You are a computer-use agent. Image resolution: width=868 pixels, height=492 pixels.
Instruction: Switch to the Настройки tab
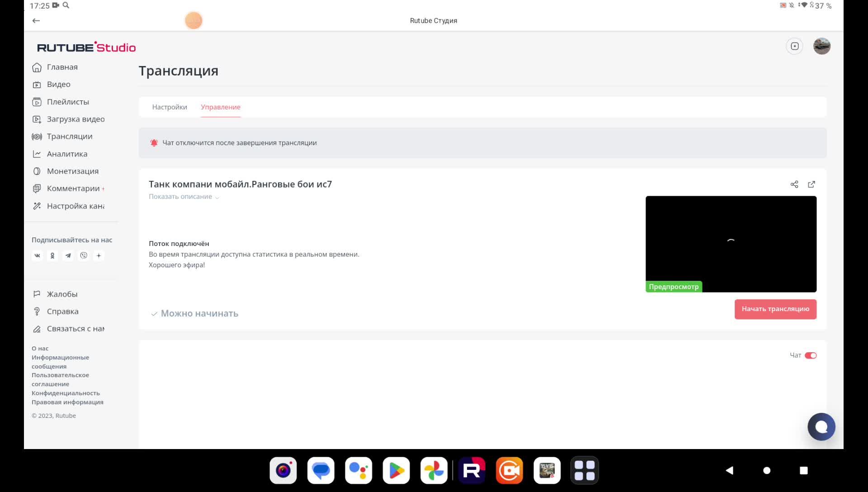click(170, 107)
